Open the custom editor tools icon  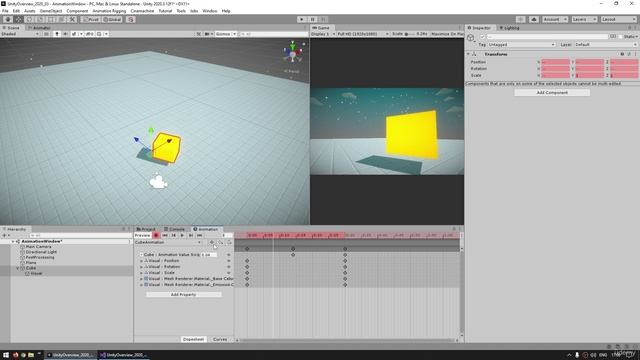72,19
